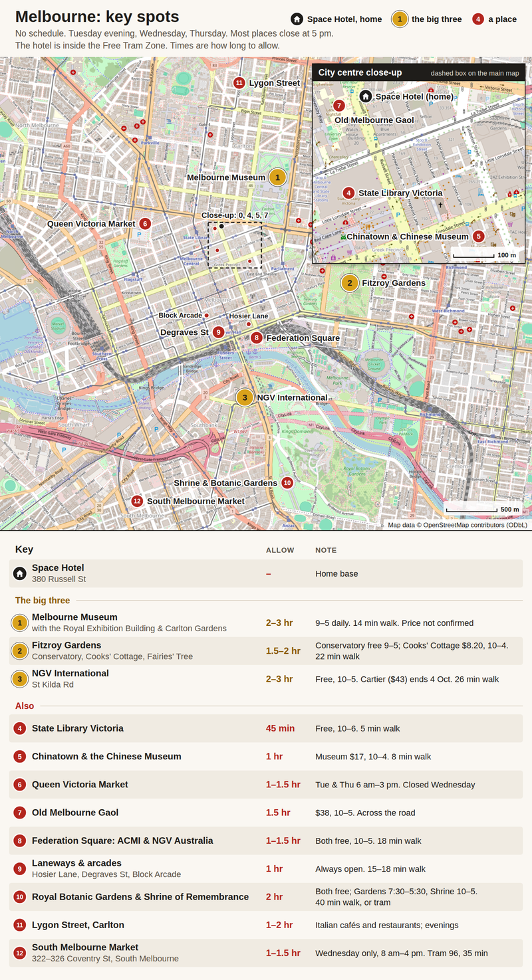Screen dimensions: 532x980
Task: Click the 'NOTE' column header
Action: pos(326,550)
